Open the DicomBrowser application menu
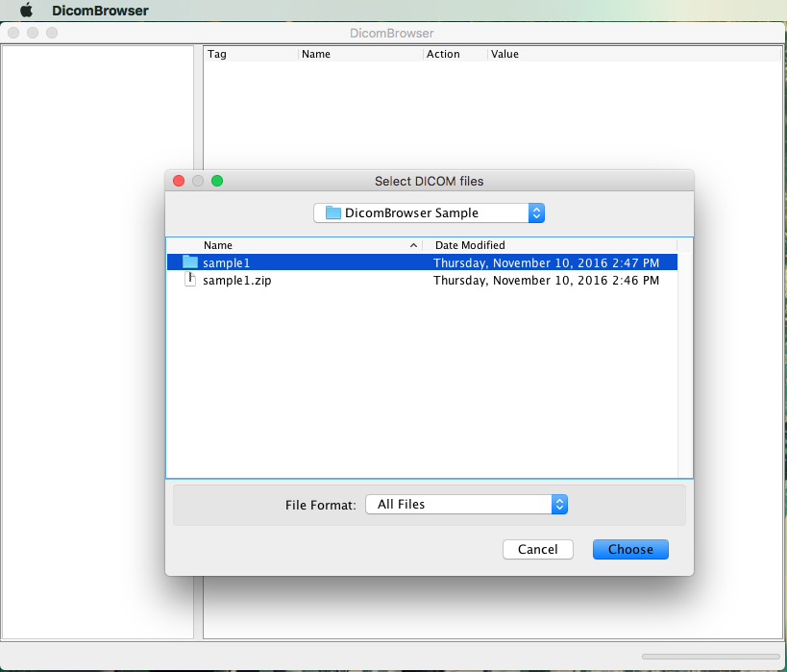 click(100, 11)
